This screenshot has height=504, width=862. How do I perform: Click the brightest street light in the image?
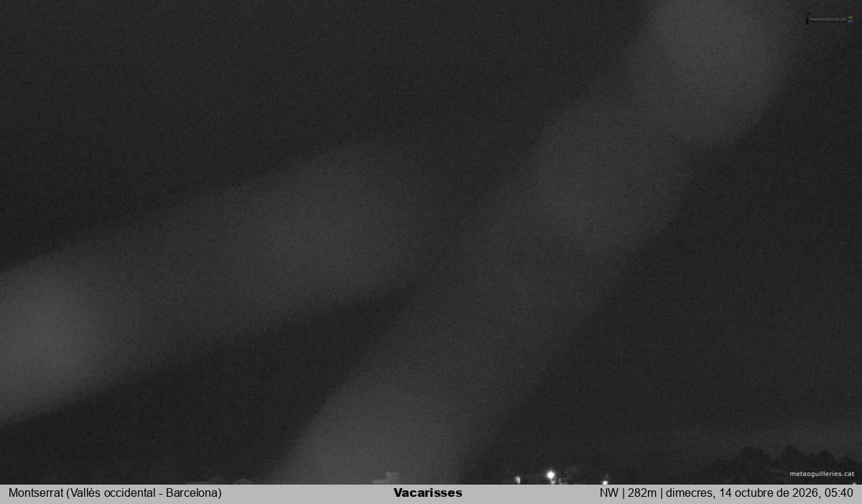[x=551, y=475]
